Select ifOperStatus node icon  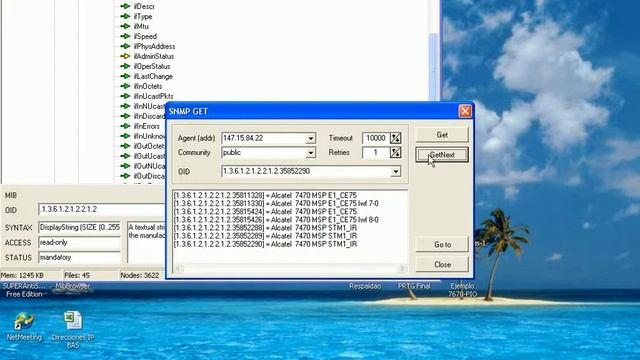[x=125, y=66]
